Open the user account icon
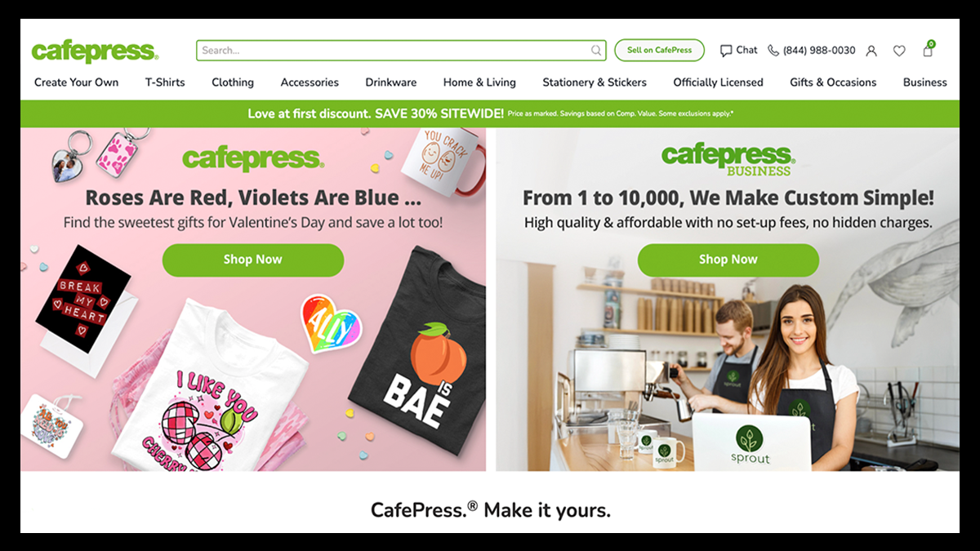Screen dimensions: 980x551 (x=871, y=51)
